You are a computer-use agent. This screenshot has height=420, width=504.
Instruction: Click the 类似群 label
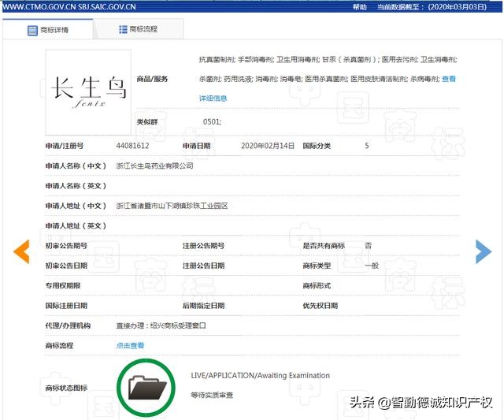pos(147,121)
